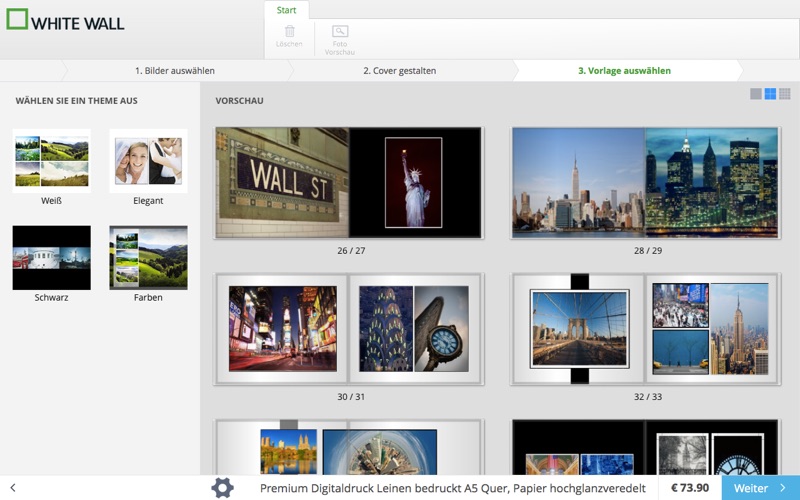The image size is (800, 500).
Task: Click the Schwarz theme label
Action: [52, 297]
